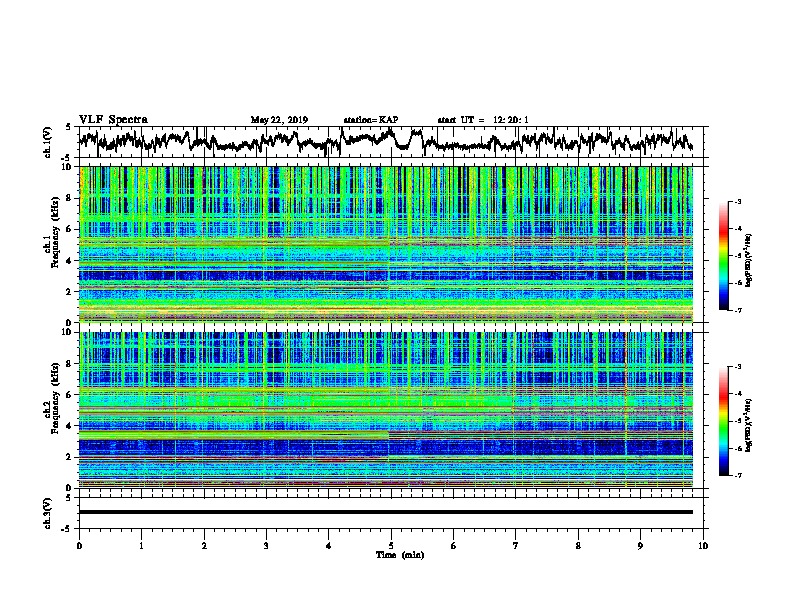This screenshot has height=612, width=792.
Task: Click the "-5" tick on ch.3(V) axis
Action: pyautogui.click(x=67, y=529)
